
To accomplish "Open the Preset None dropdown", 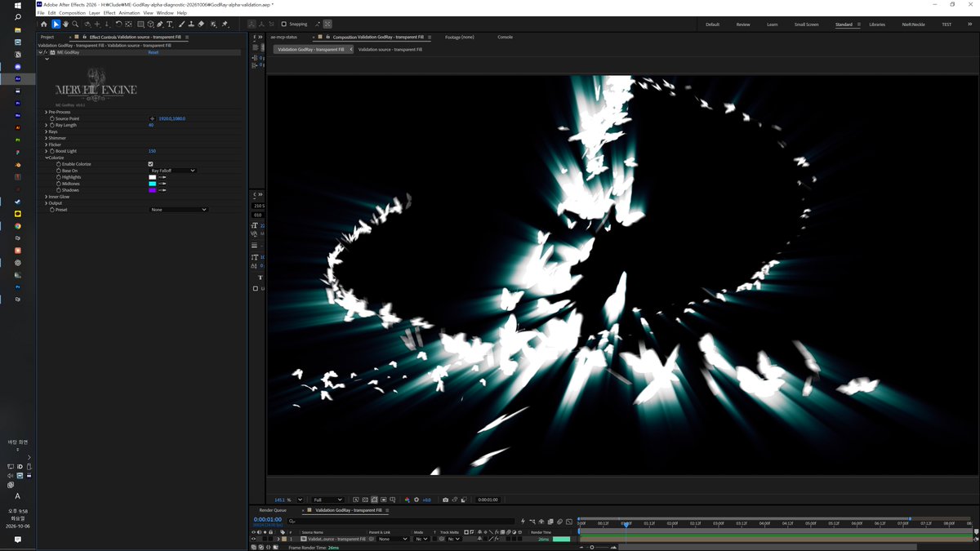I will pos(179,210).
